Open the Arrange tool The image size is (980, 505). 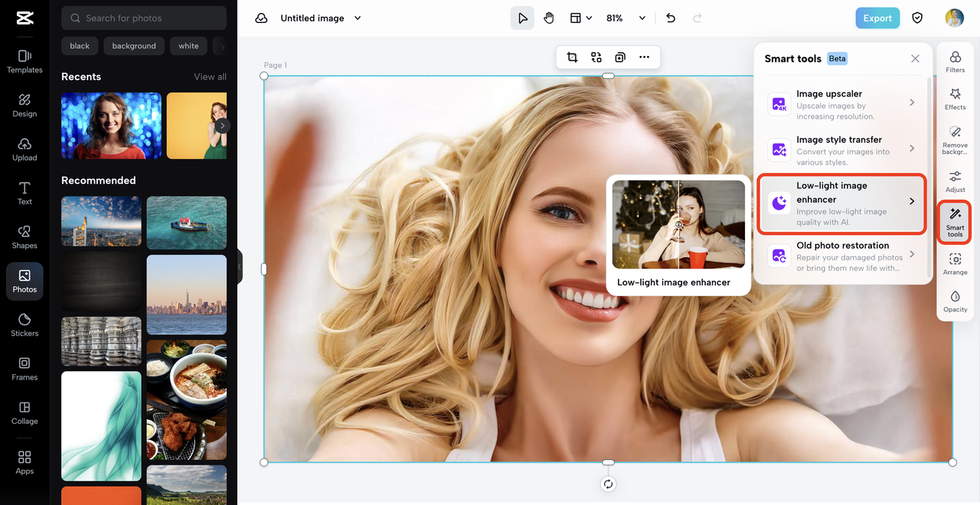pos(955,265)
